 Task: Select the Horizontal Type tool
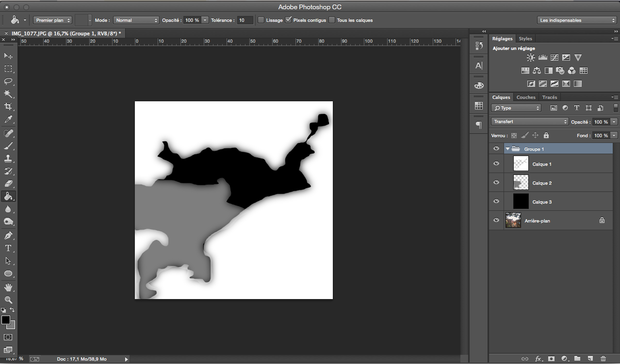[x=8, y=248]
